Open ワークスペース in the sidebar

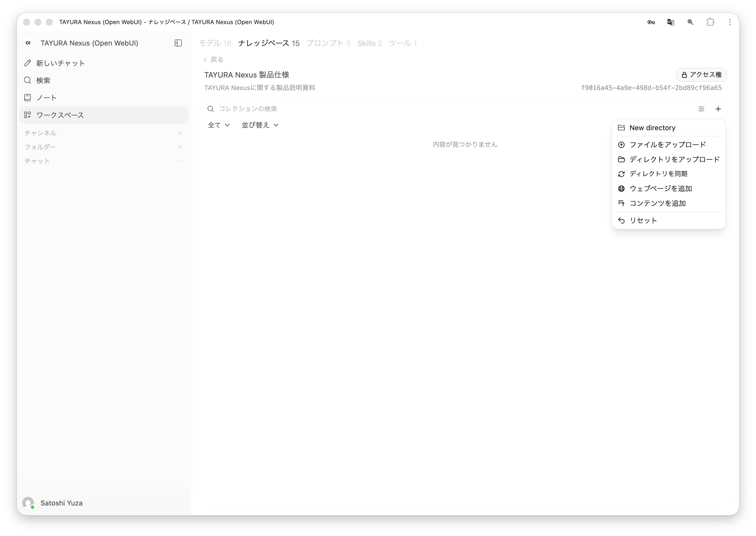(x=104, y=115)
